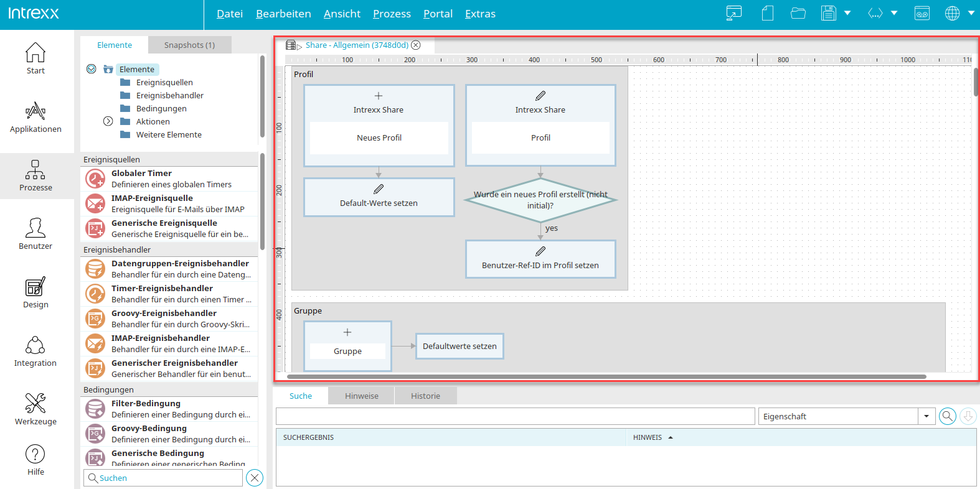
Task: Click the diagram horizontal scrollbar
Action: pyautogui.click(x=606, y=376)
